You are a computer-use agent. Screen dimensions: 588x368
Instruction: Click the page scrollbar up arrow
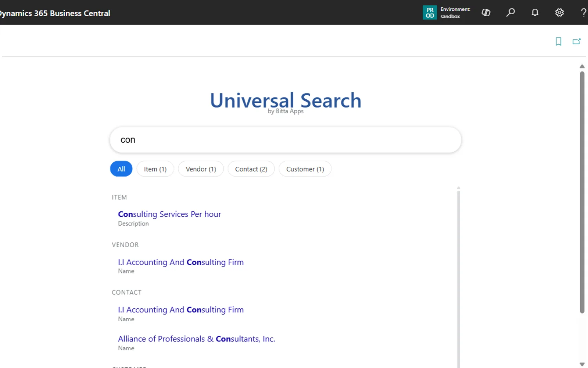point(582,67)
